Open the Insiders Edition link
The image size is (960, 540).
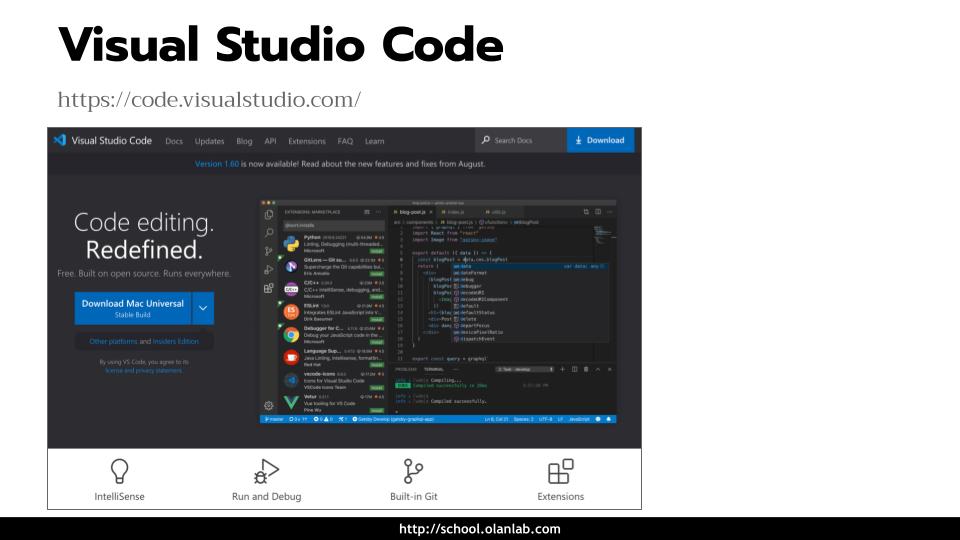tap(176, 341)
